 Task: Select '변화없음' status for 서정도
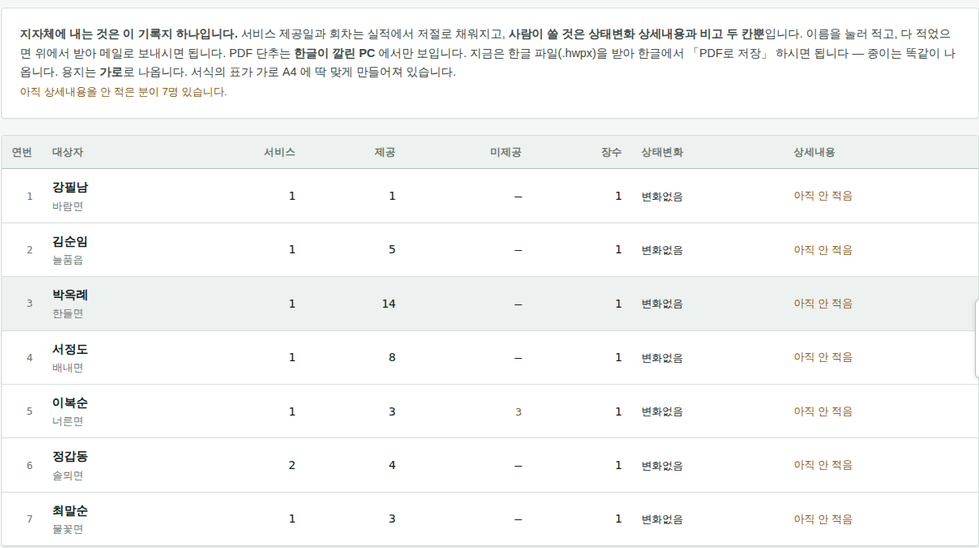[x=662, y=358]
